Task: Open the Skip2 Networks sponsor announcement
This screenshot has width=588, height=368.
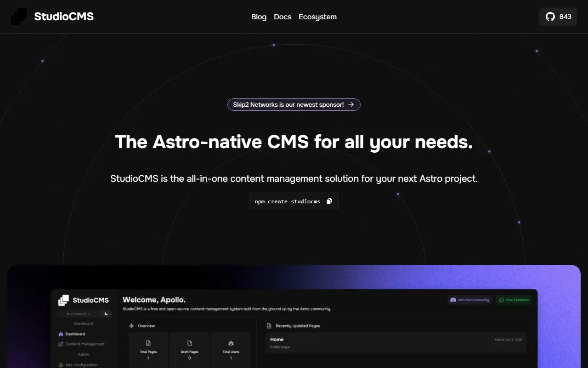Action: click(294, 104)
